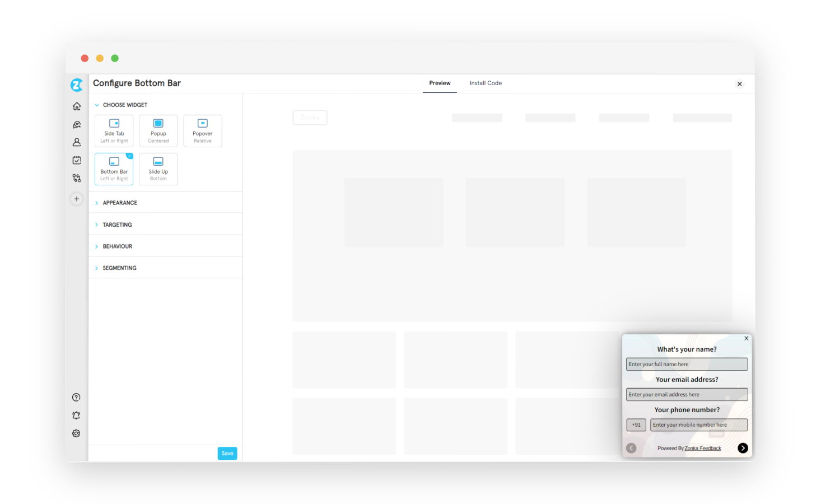The height and width of the screenshot is (504, 821).
Task: Open the contacts person icon
Action: [x=77, y=142]
